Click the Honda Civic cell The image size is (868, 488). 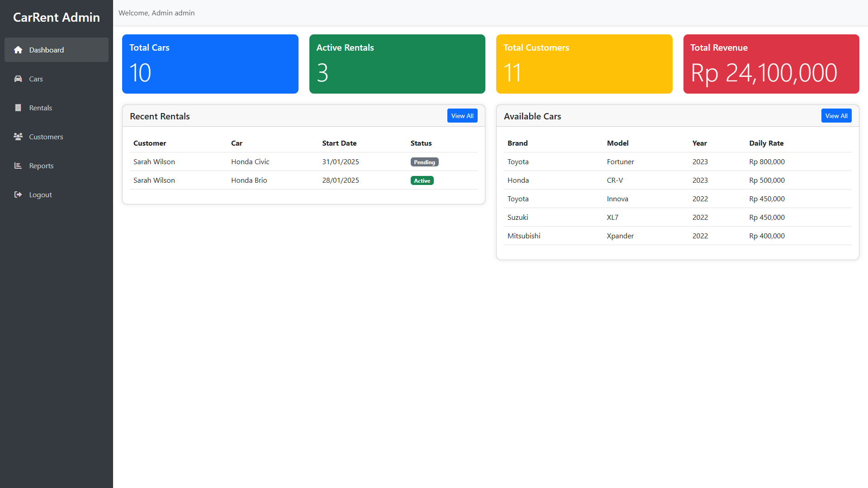250,161
